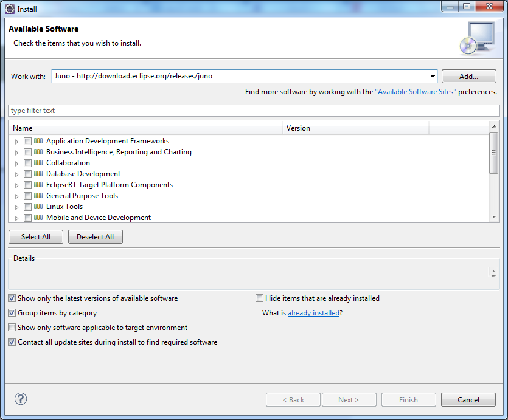The width and height of the screenshot is (508, 420).
Task: Click the Version column header
Action: [356, 128]
